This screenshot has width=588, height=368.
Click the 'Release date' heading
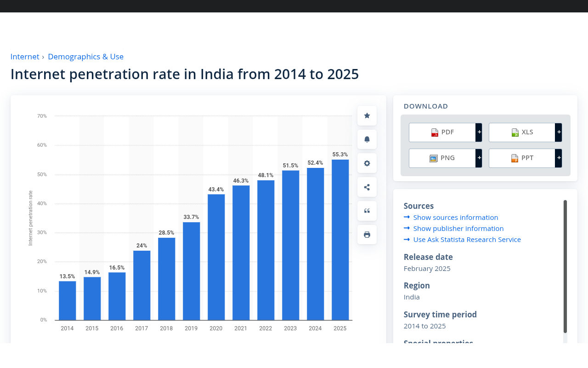coord(428,257)
